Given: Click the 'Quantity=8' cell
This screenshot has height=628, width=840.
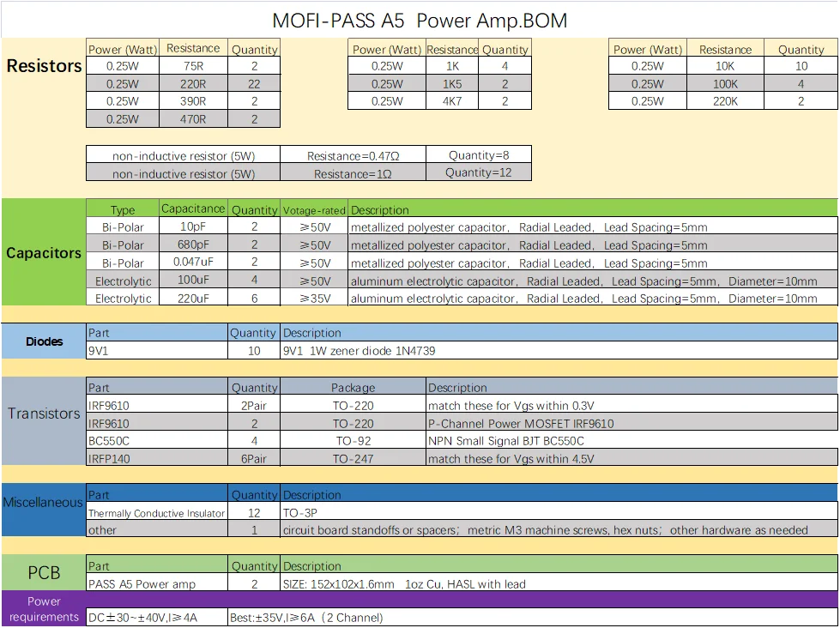Looking at the screenshot, I should coord(479,155).
